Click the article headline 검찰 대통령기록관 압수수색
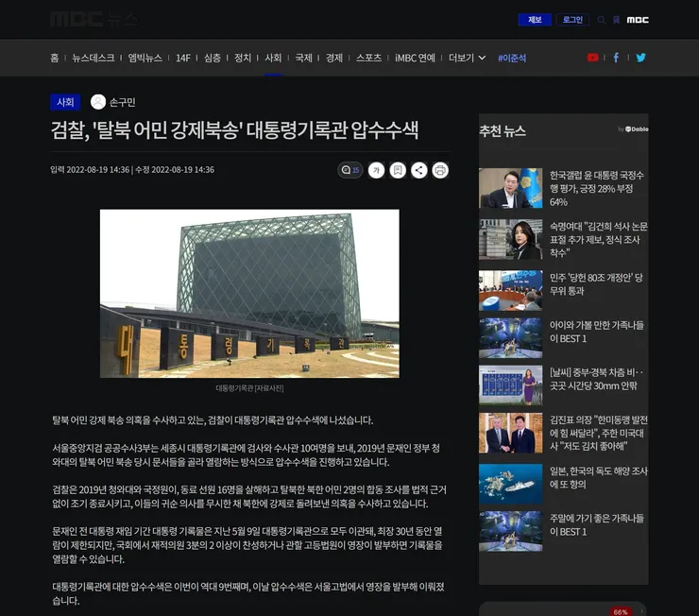The image size is (699, 616). pyautogui.click(x=234, y=130)
